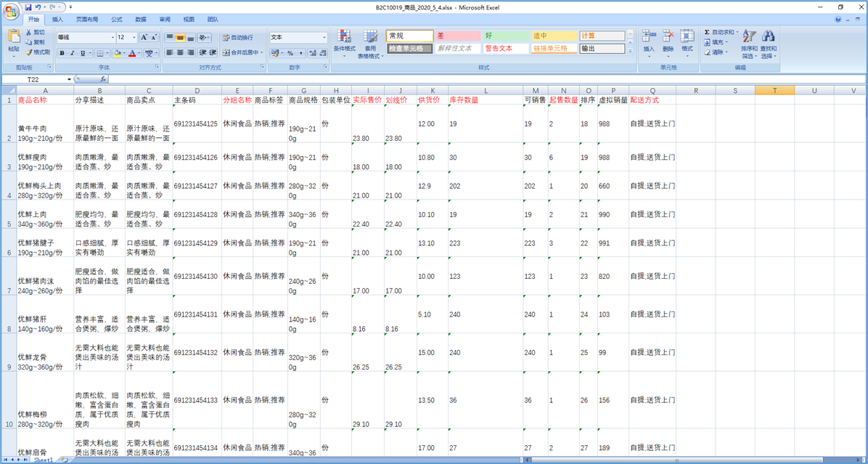The image size is (868, 464).
Task: Toggle Wrap Text (自动换行)
Action: [x=237, y=37]
